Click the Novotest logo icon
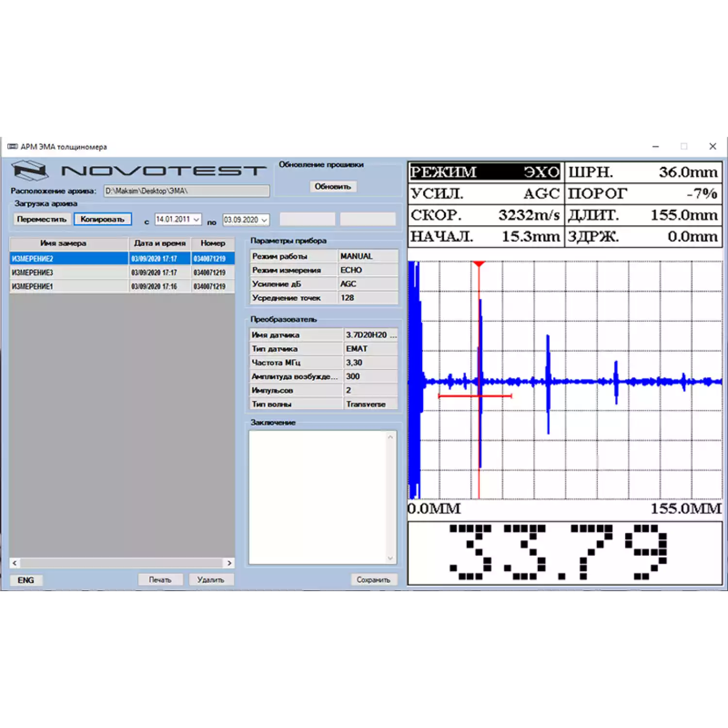This screenshot has width=728, height=728. point(30,171)
